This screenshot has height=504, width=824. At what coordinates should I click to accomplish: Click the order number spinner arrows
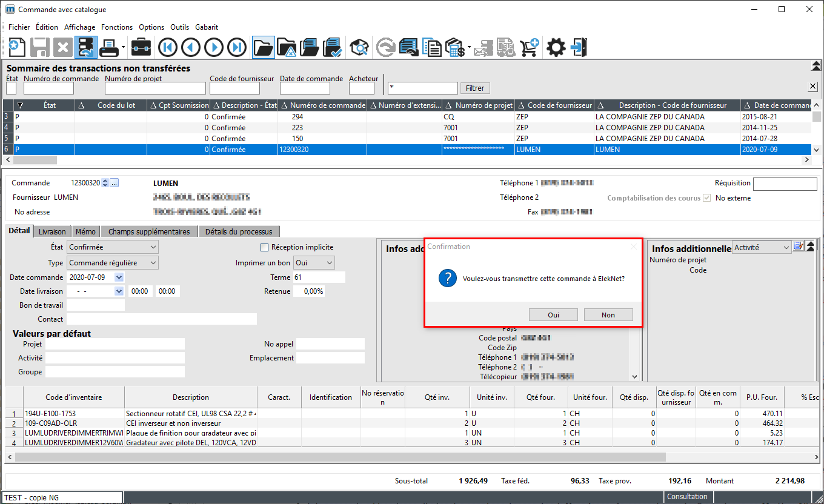[x=105, y=183]
